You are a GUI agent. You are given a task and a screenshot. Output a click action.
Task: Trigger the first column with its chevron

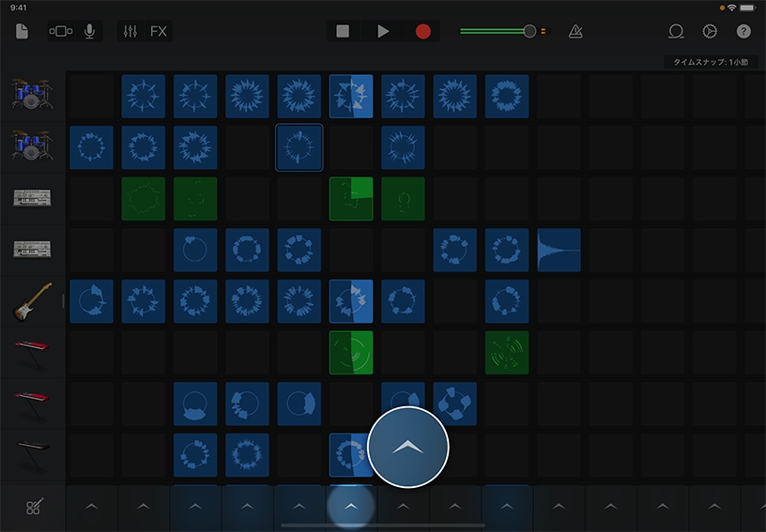(x=91, y=507)
